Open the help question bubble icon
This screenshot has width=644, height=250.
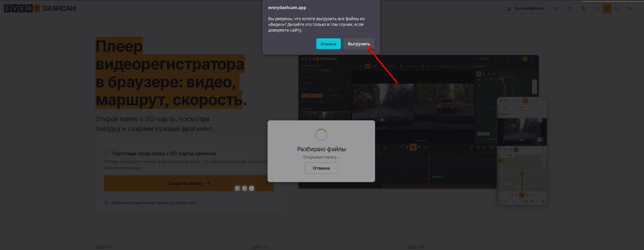(x=570, y=8)
